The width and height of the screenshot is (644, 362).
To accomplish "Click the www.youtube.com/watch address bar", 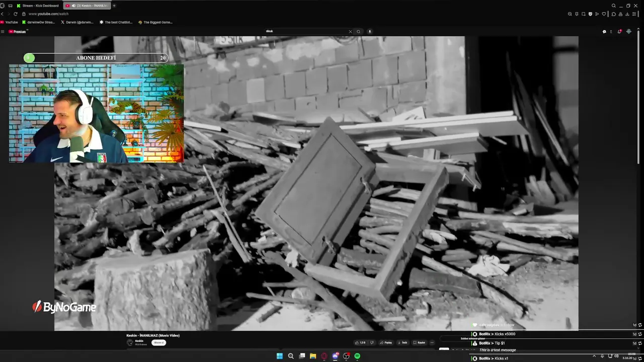I will [x=48, y=14].
